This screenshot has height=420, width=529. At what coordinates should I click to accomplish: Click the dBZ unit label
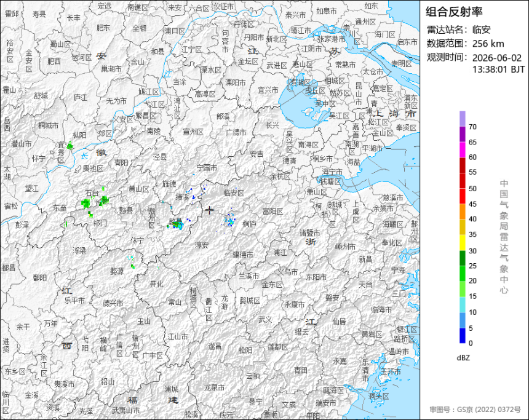[463, 358]
